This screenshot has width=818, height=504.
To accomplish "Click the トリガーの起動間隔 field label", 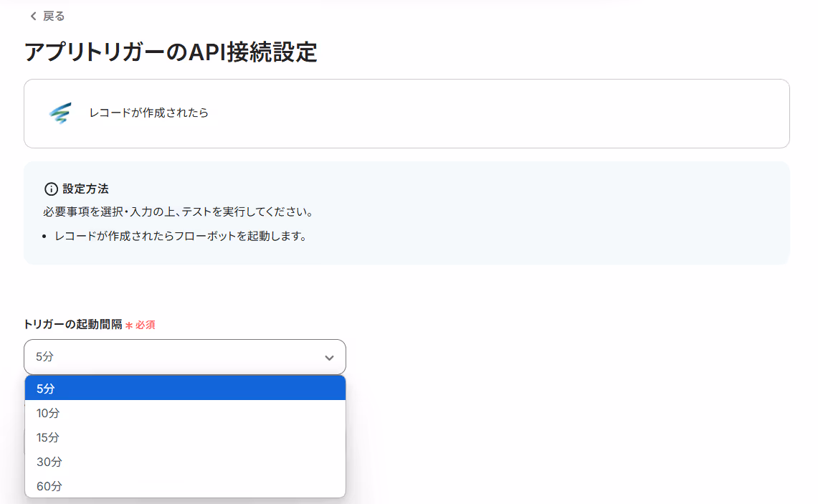I will point(73,325).
